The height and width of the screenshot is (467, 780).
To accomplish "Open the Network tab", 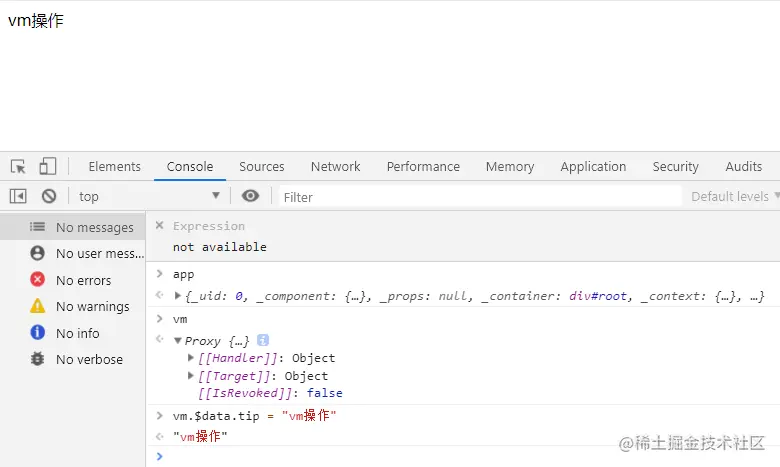I will (335, 167).
